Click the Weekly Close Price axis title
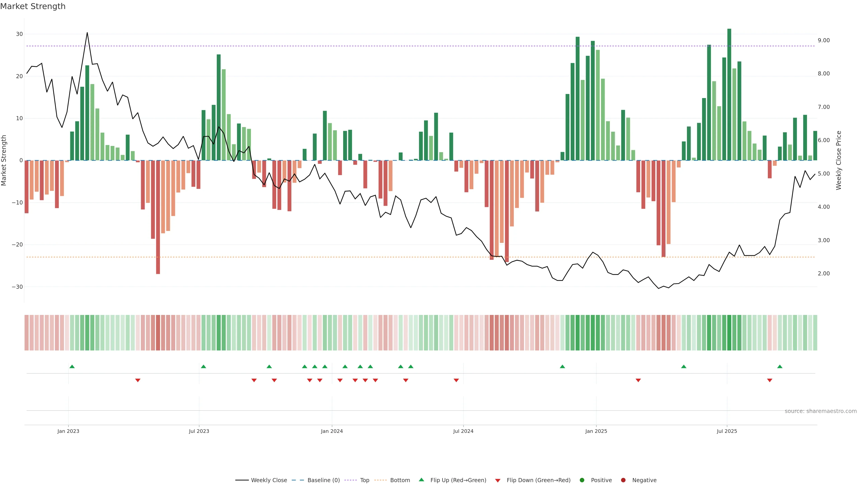 pyautogui.click(x=839, y=160)
